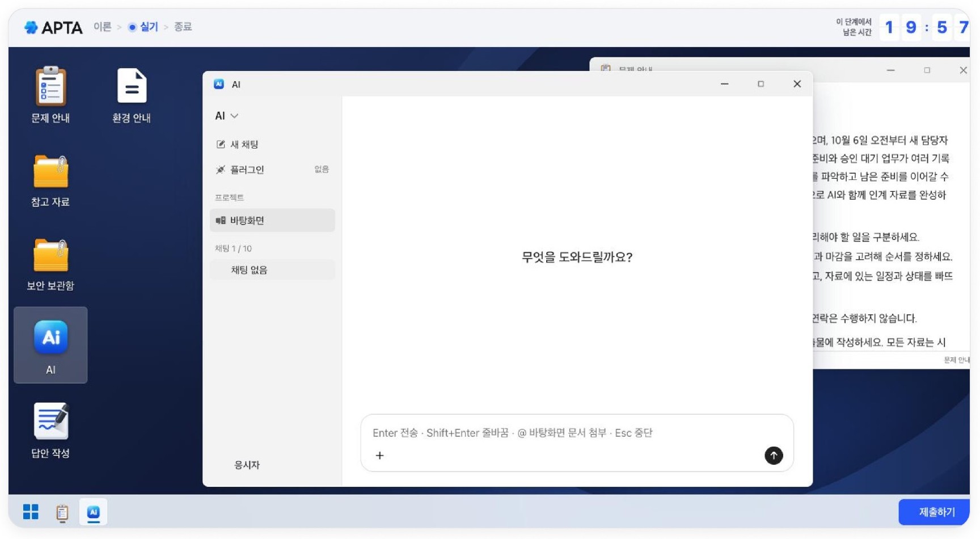Open the start menu grid icon
Image resolution: width=980 pixels, height=539 pixels.
(x=31, y=512)
